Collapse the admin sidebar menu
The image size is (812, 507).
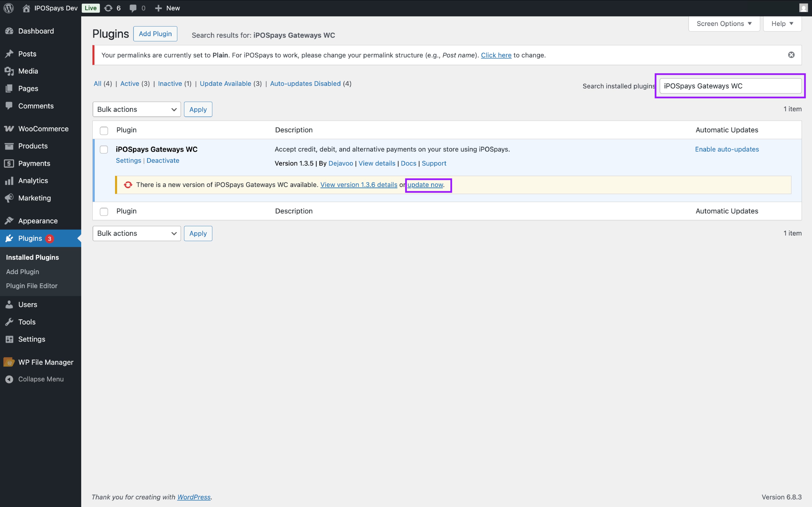coord(41,379)
